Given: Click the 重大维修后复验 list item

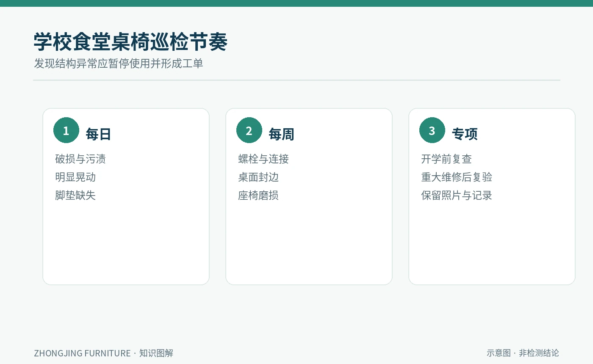Looking at the screenshot, I should (x=457, y=177).
